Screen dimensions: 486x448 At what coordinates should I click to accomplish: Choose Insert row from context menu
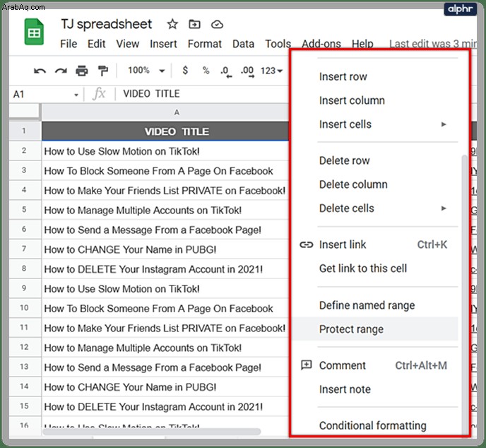click(x=374, y=76)
